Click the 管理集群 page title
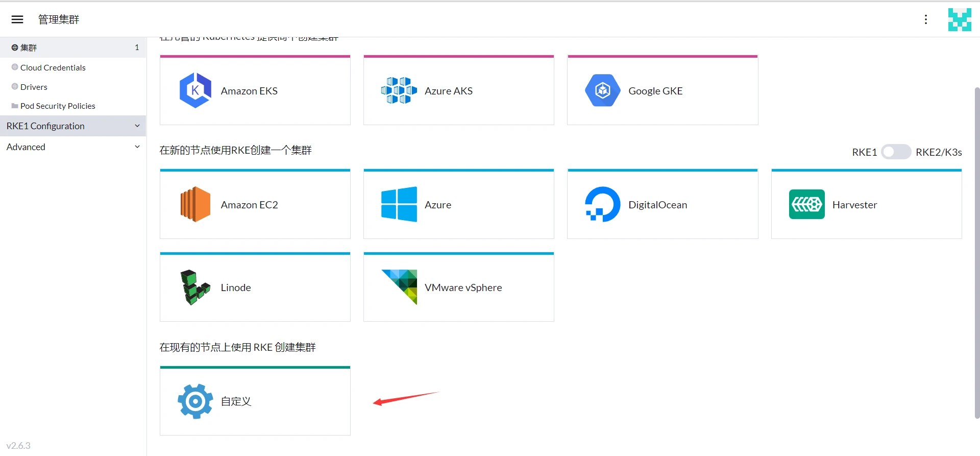 point(59,19)
